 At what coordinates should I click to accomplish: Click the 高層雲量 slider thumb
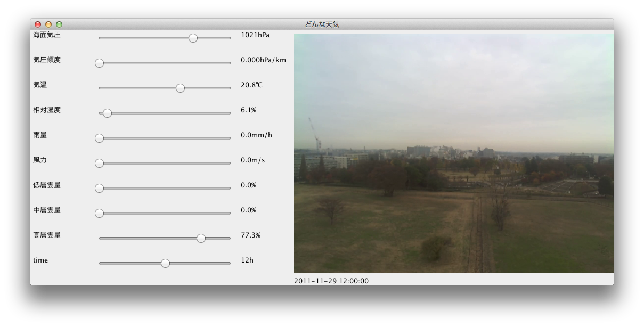click(201, 238)
